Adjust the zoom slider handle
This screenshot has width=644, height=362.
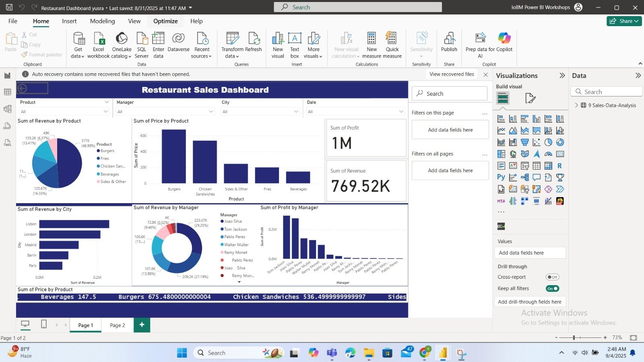(574, 337)
